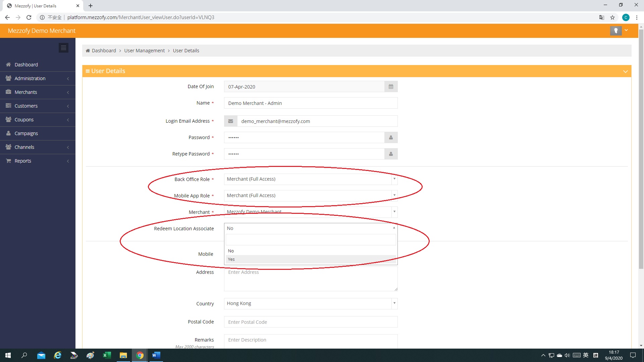Expand the Merchants sidebar menu
The height and width of the screenshot is (362, 644).
pos(38,92)
